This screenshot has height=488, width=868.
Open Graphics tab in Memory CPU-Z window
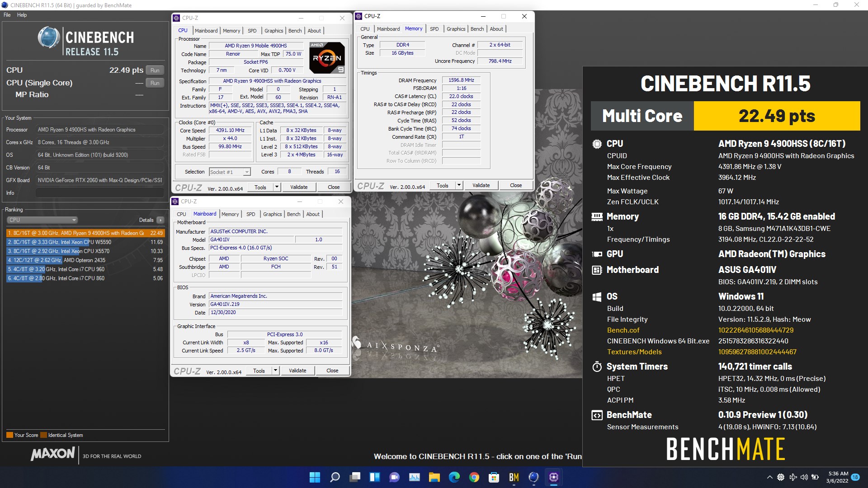(456, 29)
